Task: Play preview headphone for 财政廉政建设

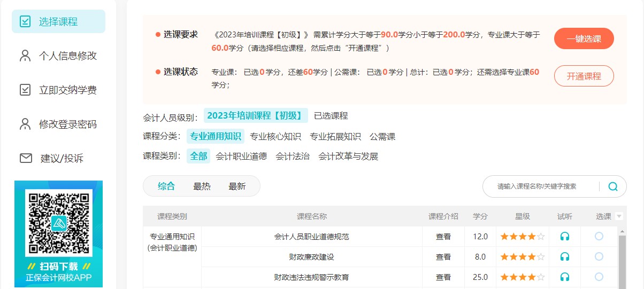Action: click(565, 256)
